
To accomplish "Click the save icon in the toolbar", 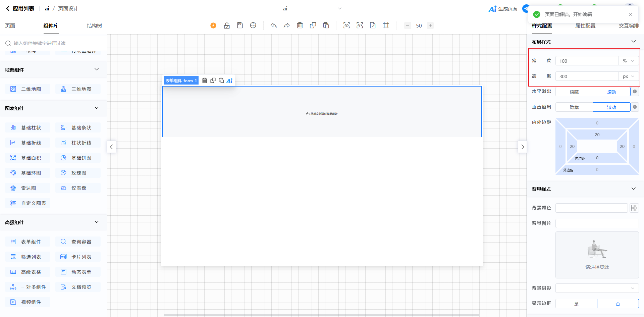I will tap(240, 25).
